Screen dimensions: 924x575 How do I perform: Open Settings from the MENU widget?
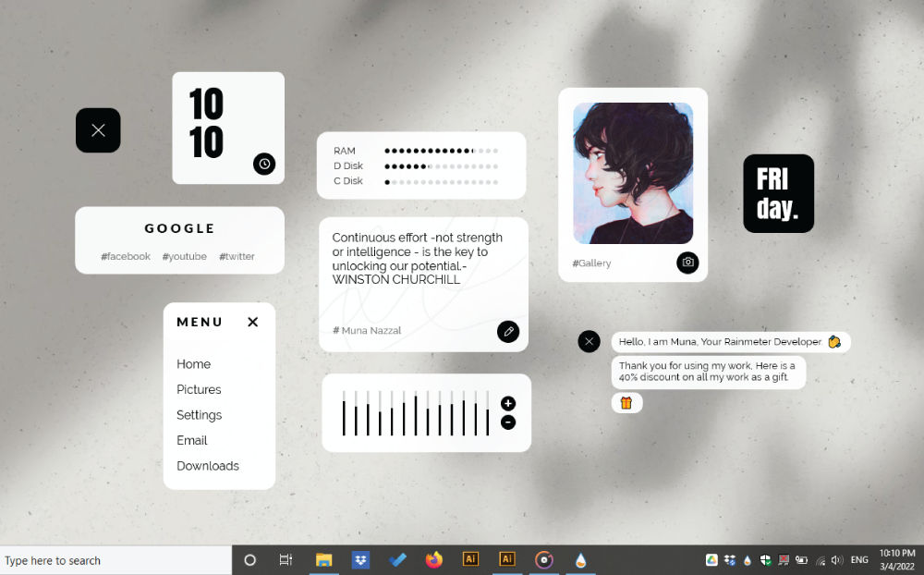point(198,415)
